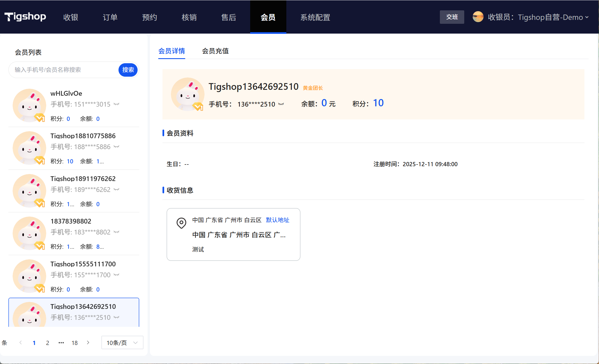
Task: Go to previous page of member list
Action: (x=20, y=342)
